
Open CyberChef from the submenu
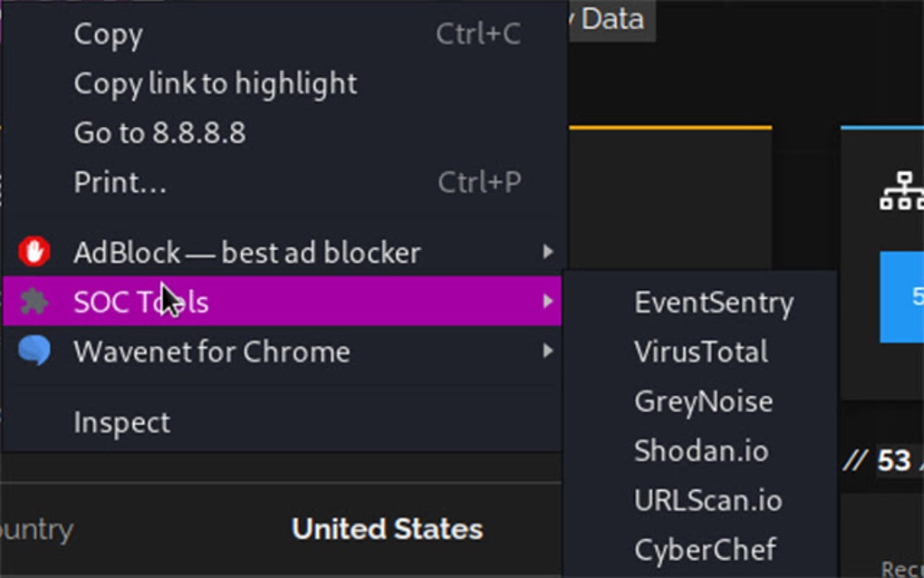[x=704, y=549]
